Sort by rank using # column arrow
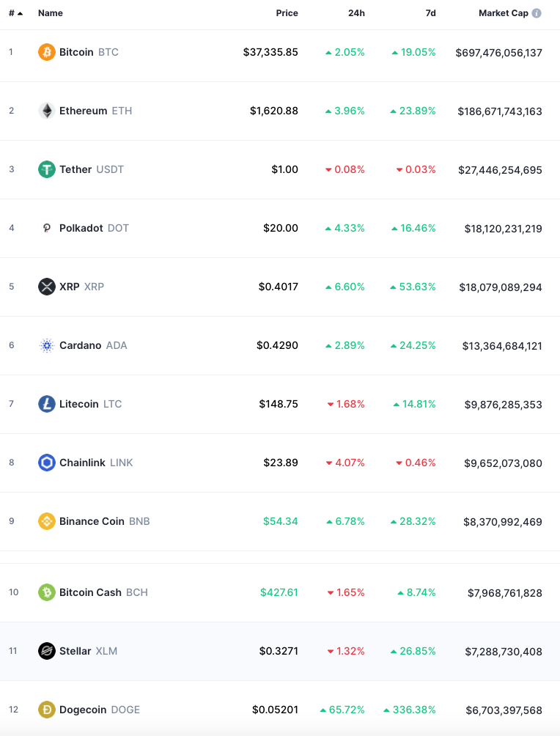 [x=21, y=14]
